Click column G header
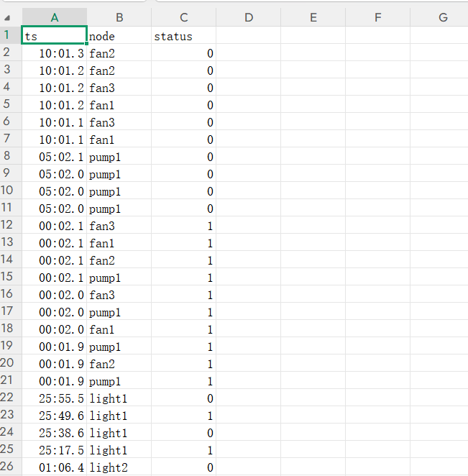 coord(443,18)
